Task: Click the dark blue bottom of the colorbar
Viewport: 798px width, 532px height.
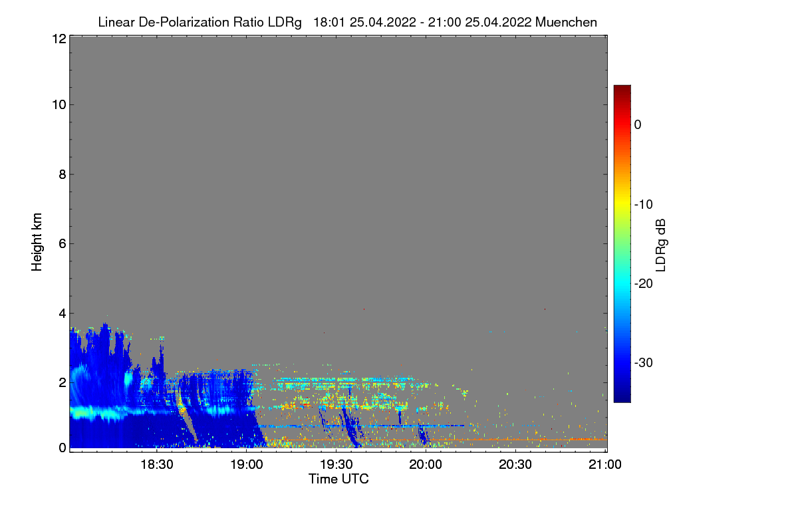Action: pyautogui.click(x=622, y=398)
